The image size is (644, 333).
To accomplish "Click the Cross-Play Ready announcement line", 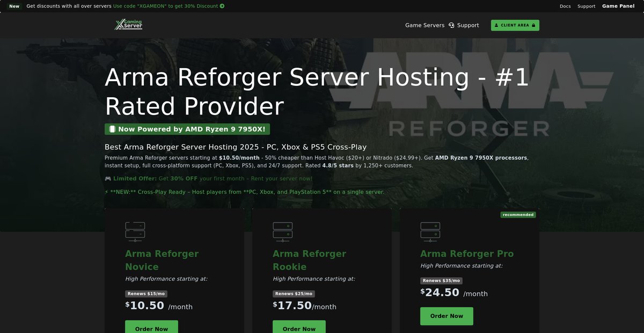I will click(244, 192).
